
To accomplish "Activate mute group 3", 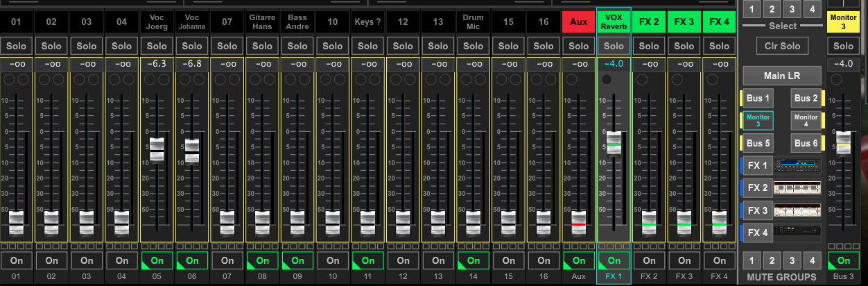I will point(792,261).
